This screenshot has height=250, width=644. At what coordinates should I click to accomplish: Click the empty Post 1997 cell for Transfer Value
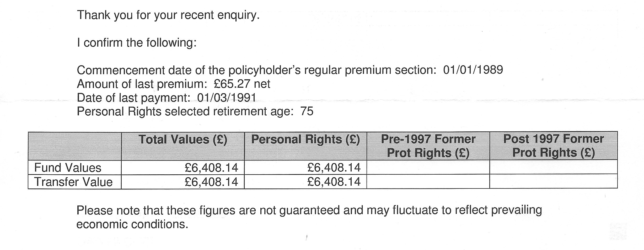coord(553,182)
